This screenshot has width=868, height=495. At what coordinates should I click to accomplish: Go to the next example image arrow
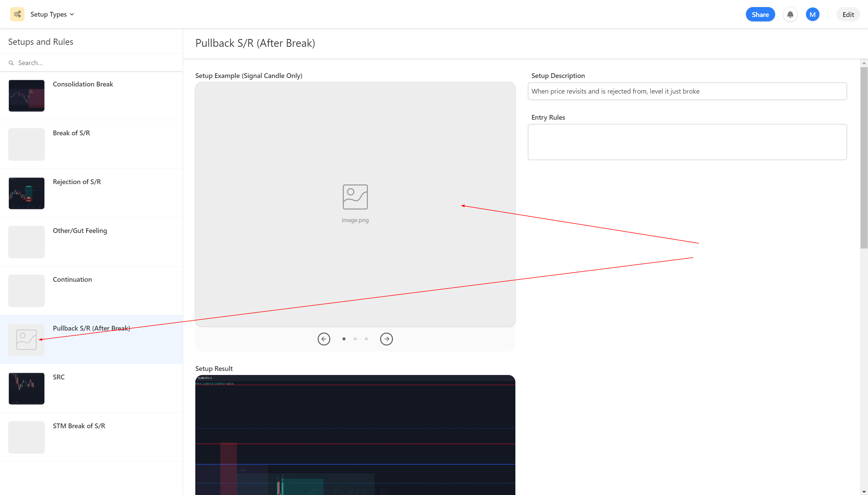click(x=386, y=339)
